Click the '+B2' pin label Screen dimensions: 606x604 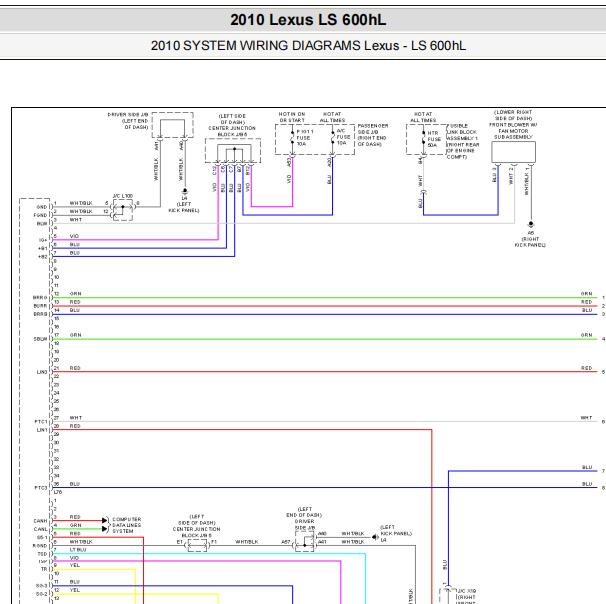pos(43,257)
